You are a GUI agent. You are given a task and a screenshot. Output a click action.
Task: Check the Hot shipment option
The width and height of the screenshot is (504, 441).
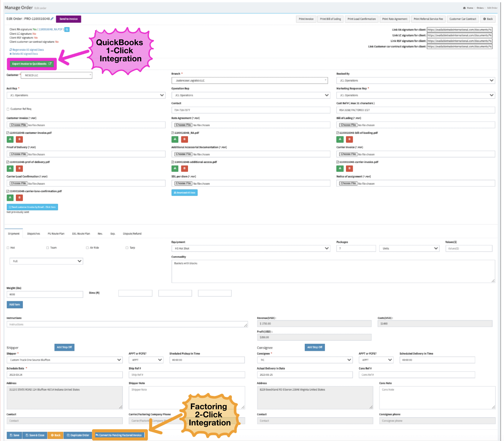point(8,248)
